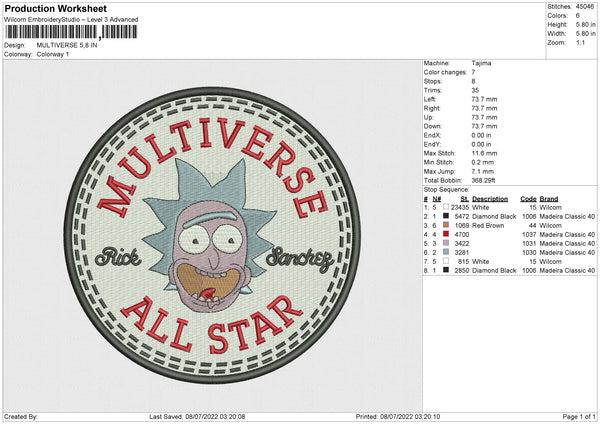600x424 pixels.
Task: Click the Width value 5.80 in
Action: point(585,34)
